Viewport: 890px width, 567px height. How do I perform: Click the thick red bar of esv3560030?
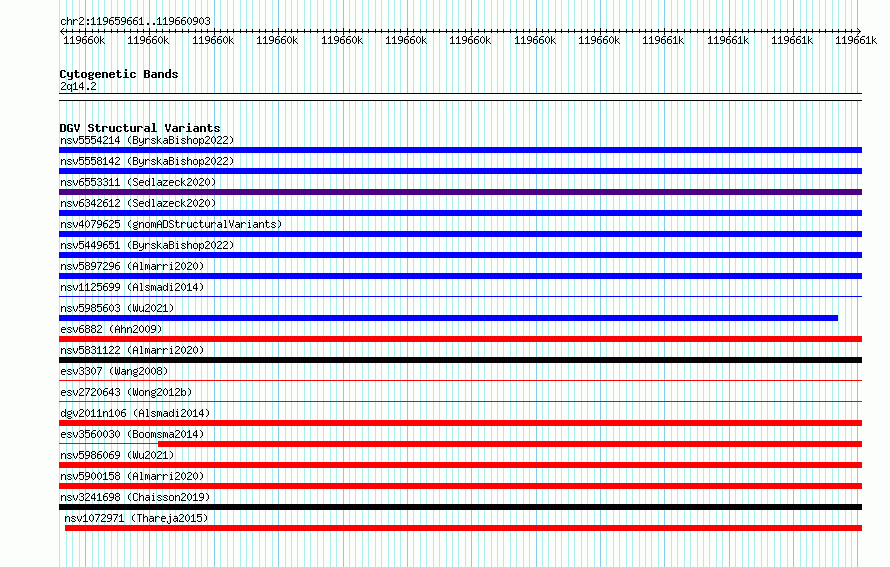tap(510, 444)
